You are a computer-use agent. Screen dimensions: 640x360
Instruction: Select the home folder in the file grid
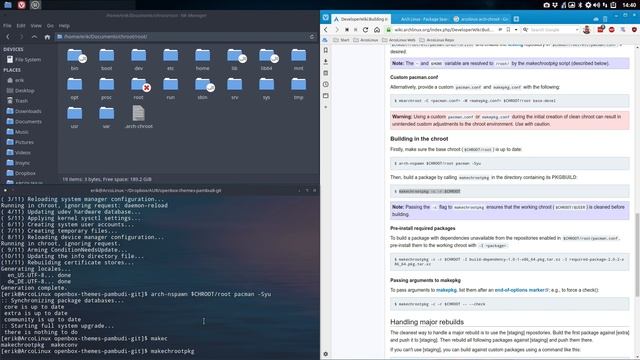202,56
